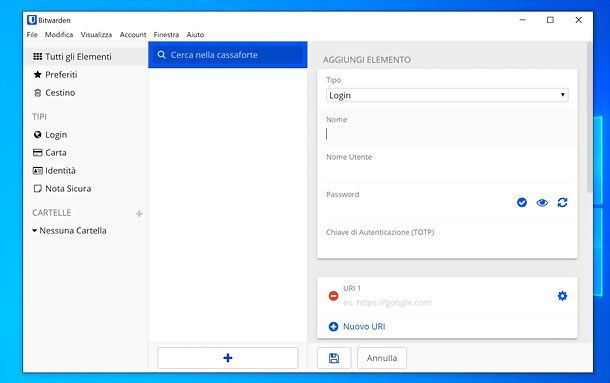
Task: Click the Cestino trash can icon
Action: 37,93
